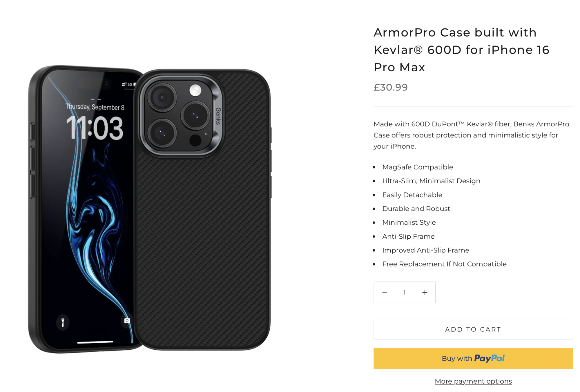Click the quantity field showing 1
Viewport: 580px width, 392px height.
404,292
